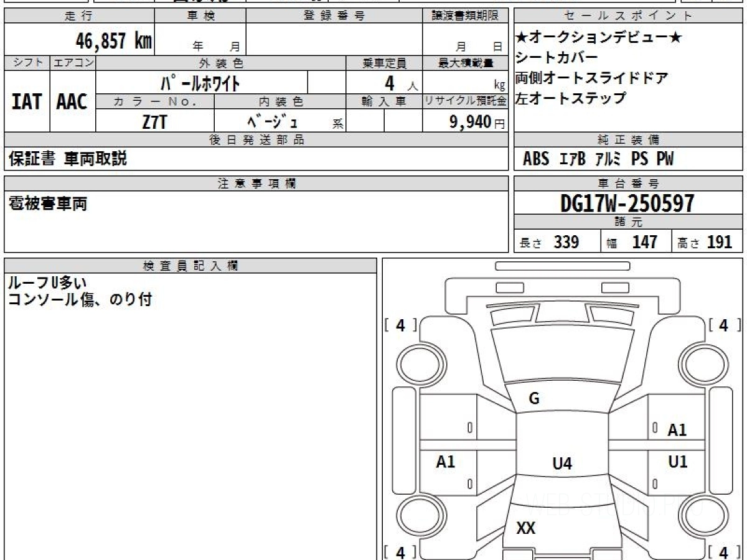Click the 車台番号 header
Viewport: 747px width, 560px height.
click(x=629, y=184)
